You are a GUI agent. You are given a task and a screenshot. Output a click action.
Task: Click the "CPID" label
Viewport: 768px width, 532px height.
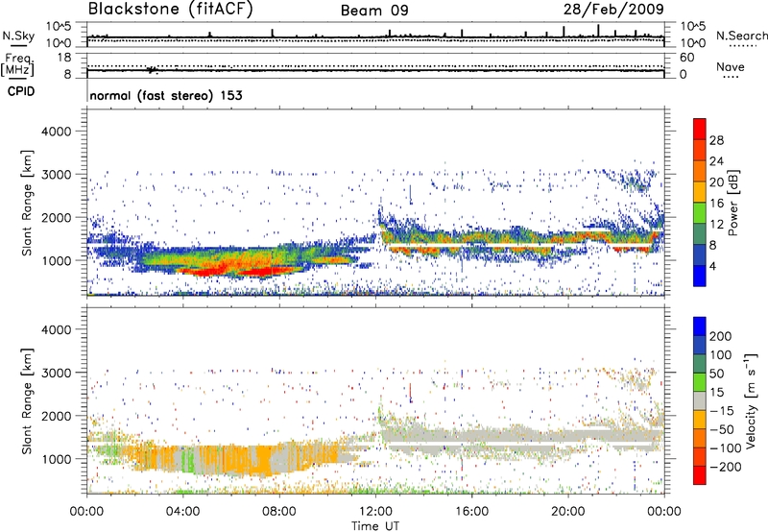click(21, 91)
